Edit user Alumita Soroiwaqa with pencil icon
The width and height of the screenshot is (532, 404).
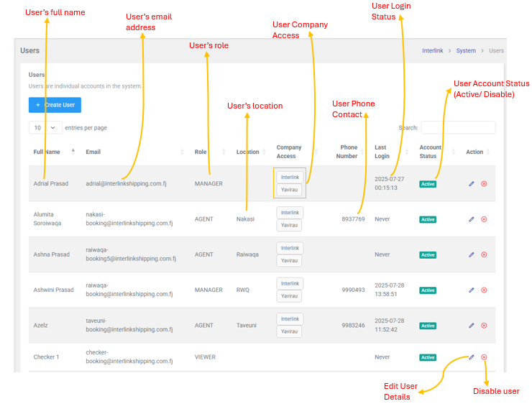click(x=472, y=219)
